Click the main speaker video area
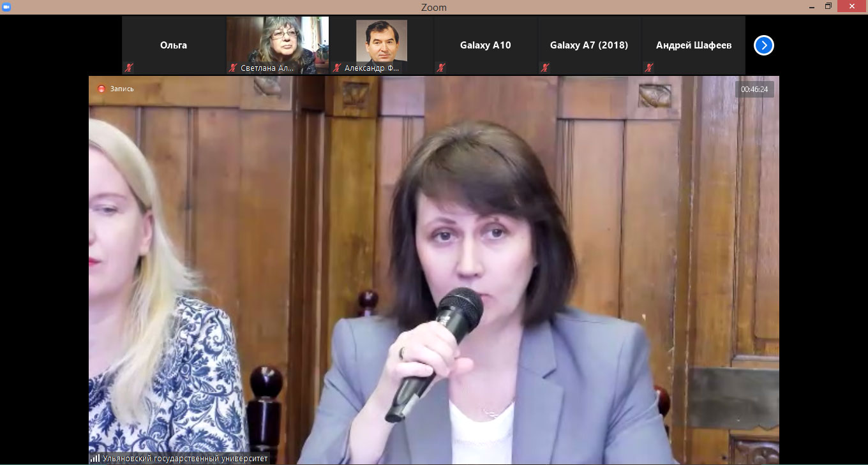The height and width of the screenshot is (465, 868). click(x=434, y=270)
